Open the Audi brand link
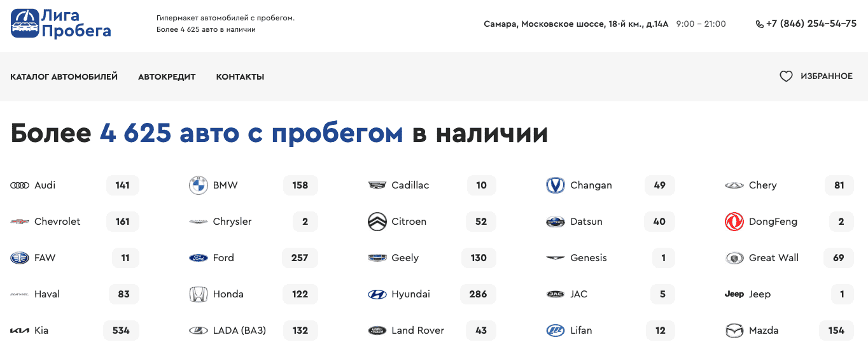This screenshot has width=868, height=356. (x=45, y=185)
